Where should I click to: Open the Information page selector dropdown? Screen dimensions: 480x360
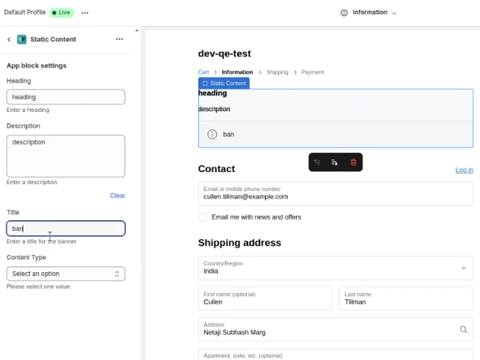pyautogui.click(x=369, y=13)
